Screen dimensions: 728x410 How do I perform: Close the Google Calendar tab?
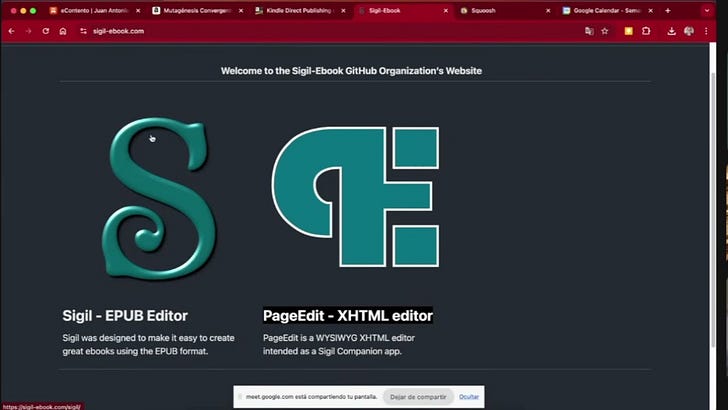point(650,10)
